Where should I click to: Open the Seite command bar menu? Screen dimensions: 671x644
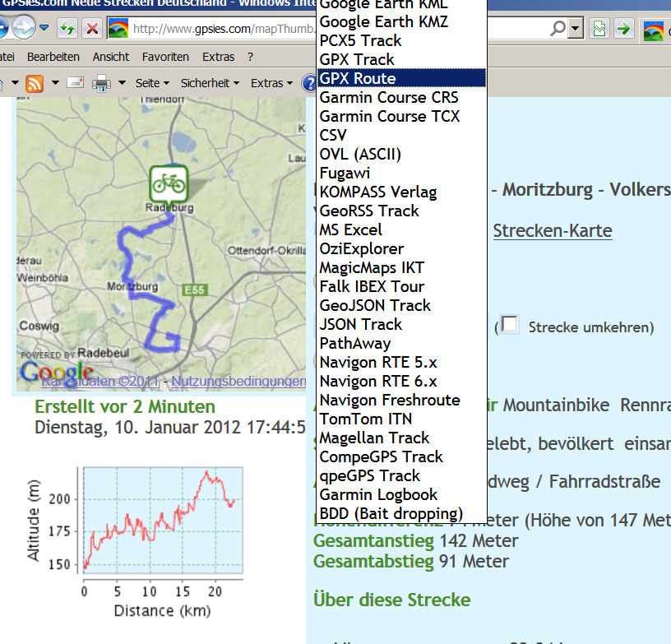[x=152, y=83]
